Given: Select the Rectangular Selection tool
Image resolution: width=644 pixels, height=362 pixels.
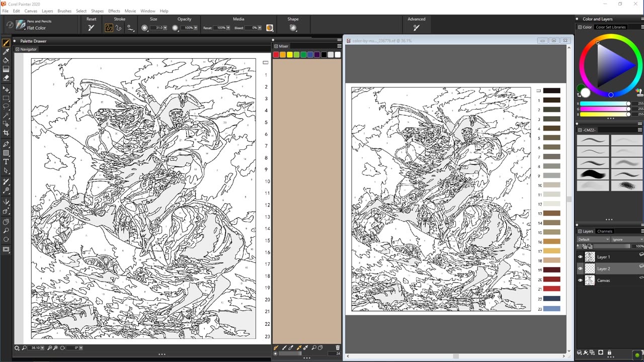Looking at the screenshot, I should click(x=6, y=98).
